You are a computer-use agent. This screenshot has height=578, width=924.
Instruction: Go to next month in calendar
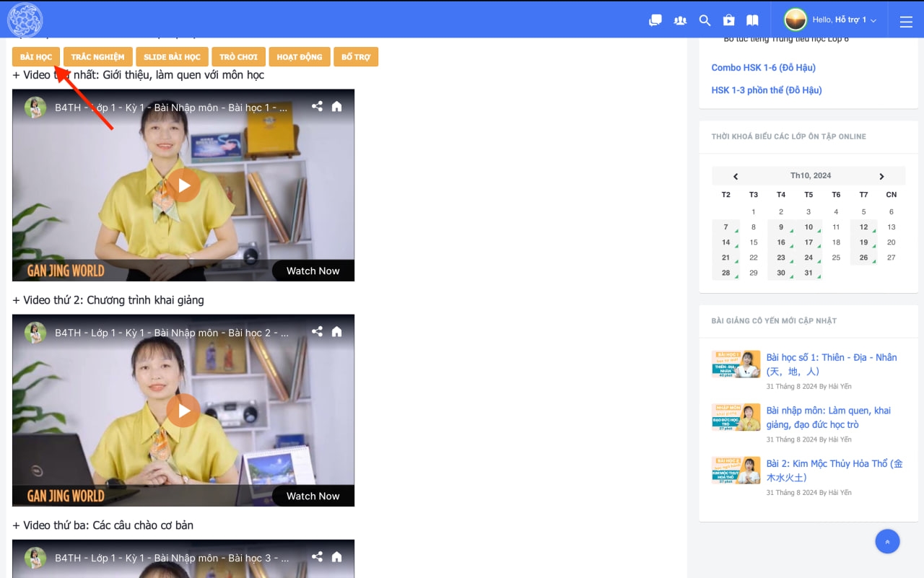(881, 176)
